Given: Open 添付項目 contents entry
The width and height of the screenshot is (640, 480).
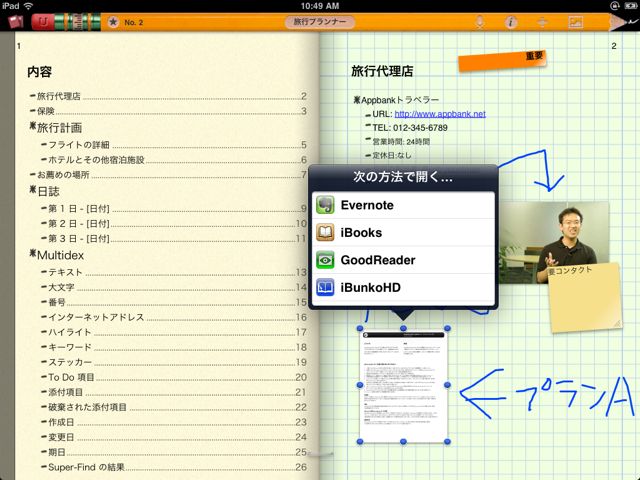Looking at the screenshot, I should (174, 392).
